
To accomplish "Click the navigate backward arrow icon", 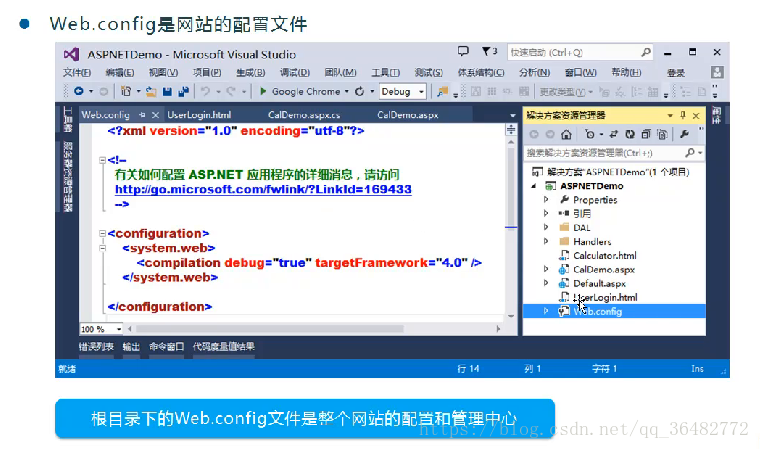I will [x=79, y=91].
